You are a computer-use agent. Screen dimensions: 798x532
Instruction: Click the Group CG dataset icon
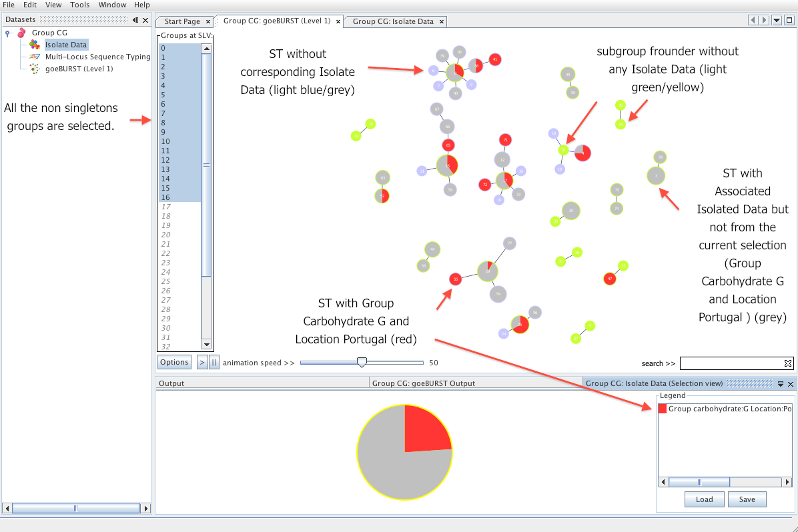pos(22,33)
